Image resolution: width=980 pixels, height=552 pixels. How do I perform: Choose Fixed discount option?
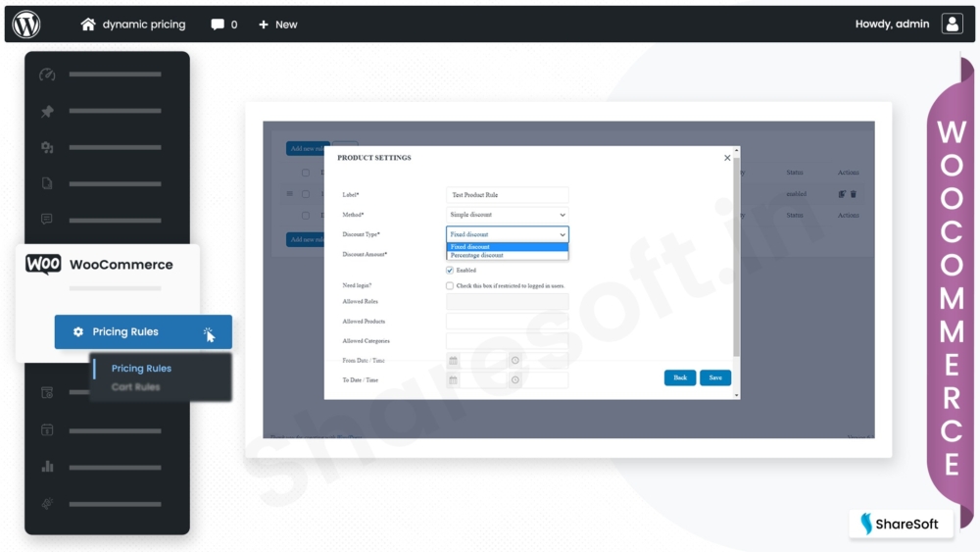coord(507,247)
